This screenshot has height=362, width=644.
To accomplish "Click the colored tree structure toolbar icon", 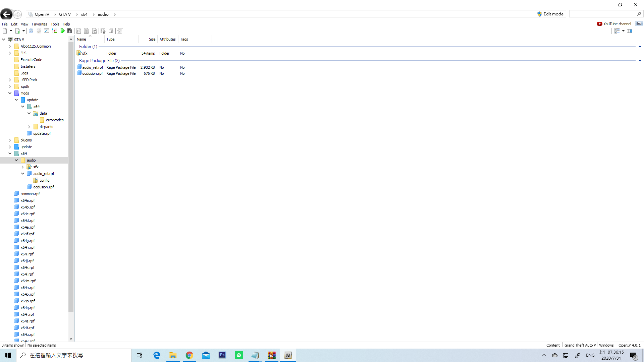I will [54, 31].
